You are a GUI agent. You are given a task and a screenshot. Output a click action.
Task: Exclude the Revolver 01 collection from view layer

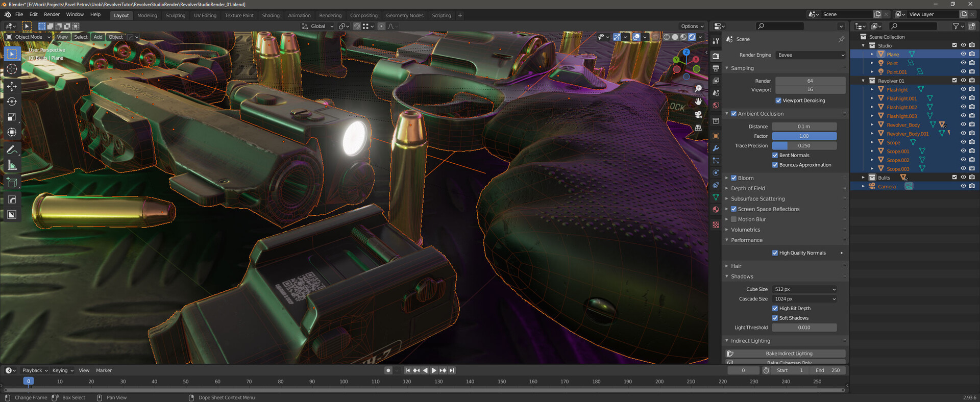click(x=954, y=81)
